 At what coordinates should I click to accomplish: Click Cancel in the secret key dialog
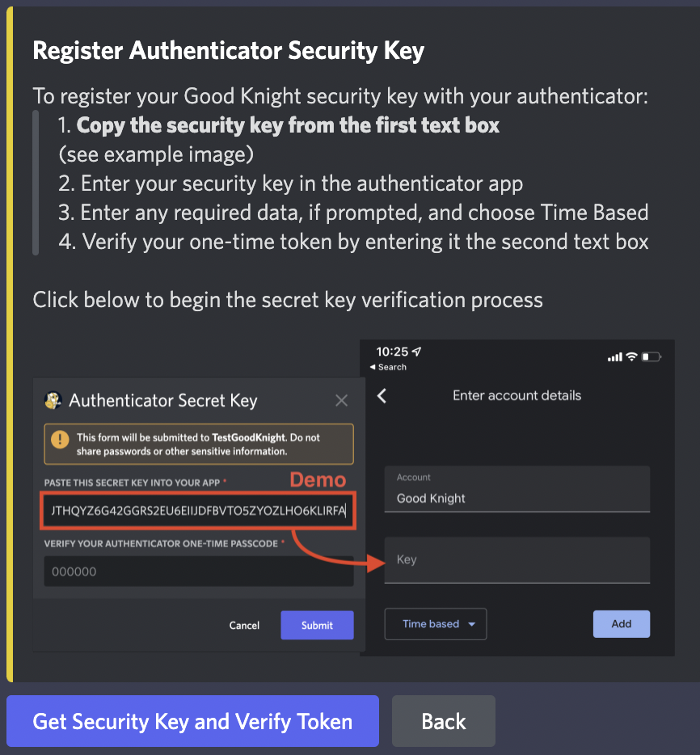[x=244, y=625]
